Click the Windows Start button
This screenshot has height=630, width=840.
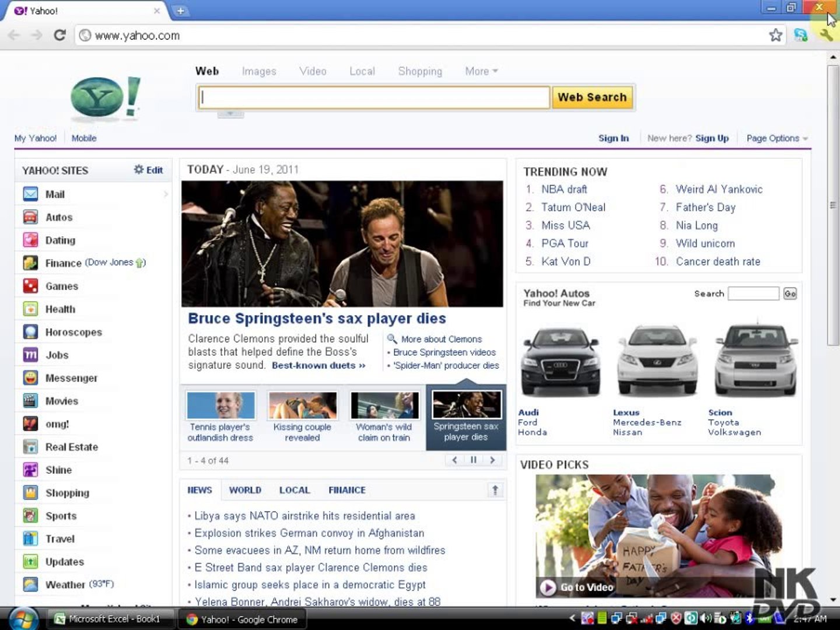(23, 618)
